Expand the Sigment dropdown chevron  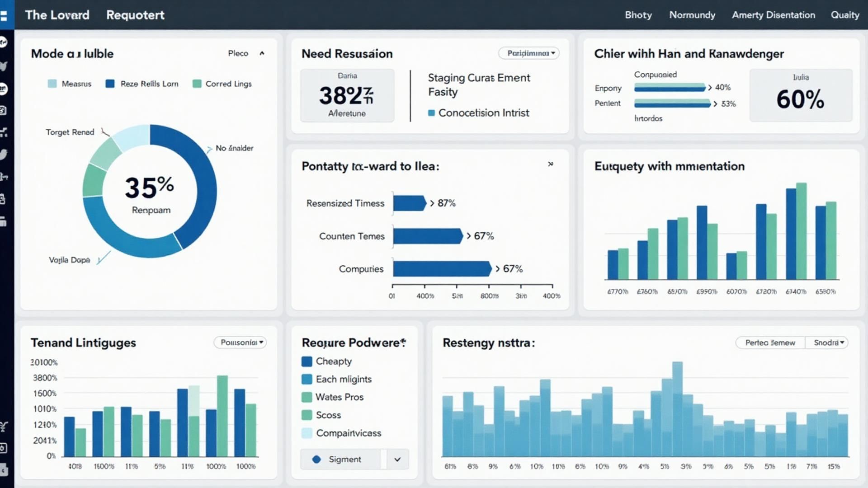(x=397, y=460)
